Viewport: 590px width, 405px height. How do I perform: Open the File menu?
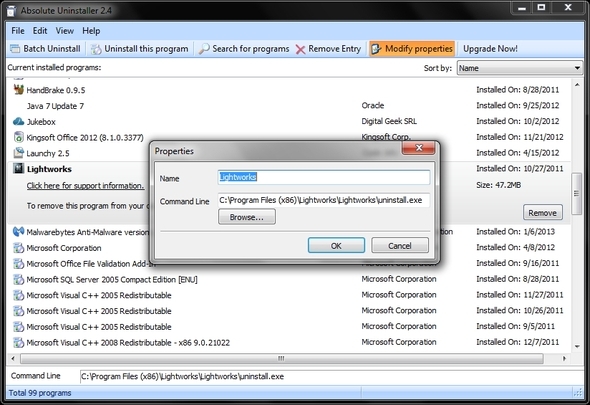point(18,31)
